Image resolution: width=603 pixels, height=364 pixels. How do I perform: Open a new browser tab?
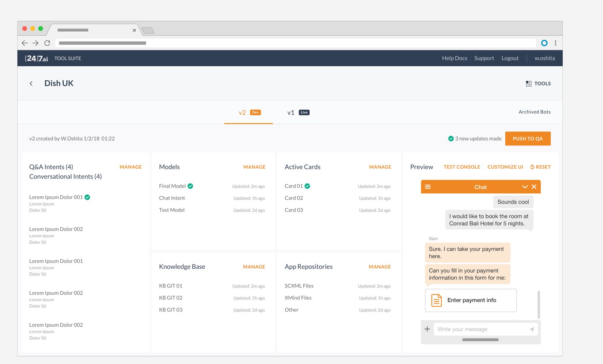pyautogui.click(x=148, y=31)
